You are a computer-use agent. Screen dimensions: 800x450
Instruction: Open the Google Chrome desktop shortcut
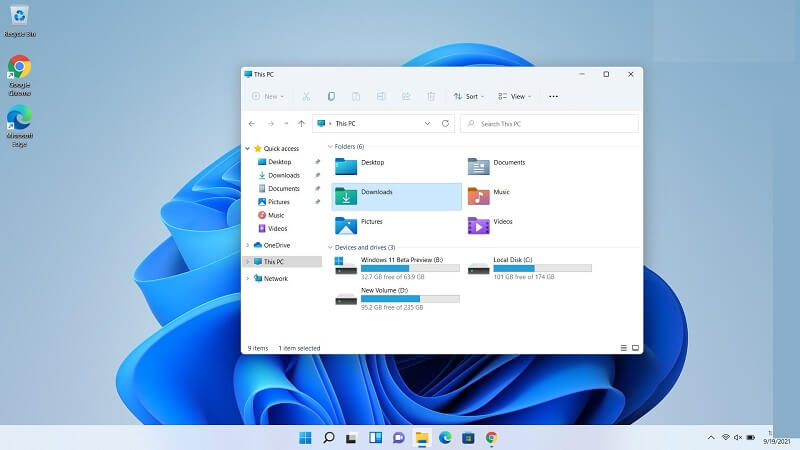(x=19, y=67)
